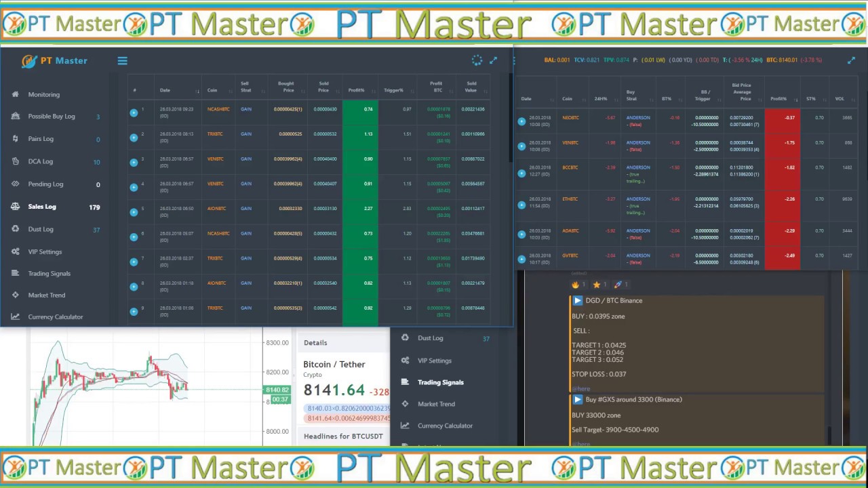Open Market Trend in lower sidebar panel
Screen dimensions: 868x488
(437, 404)
